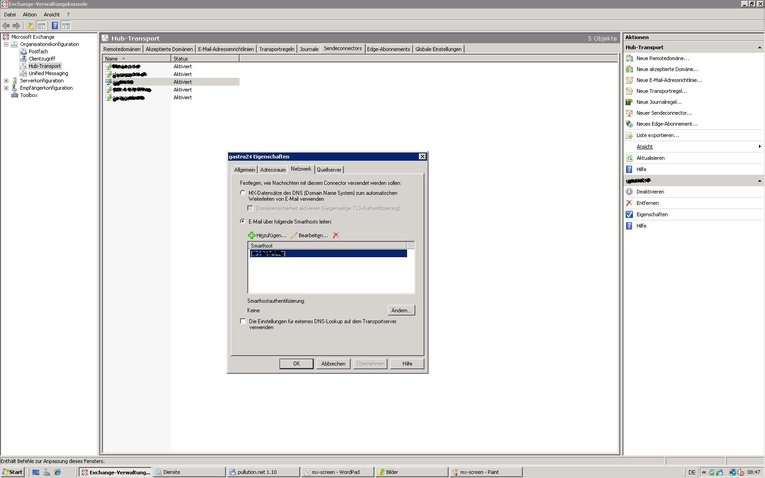Click OK in the properties dialog
765x478 pixels.
pos(296,364)
